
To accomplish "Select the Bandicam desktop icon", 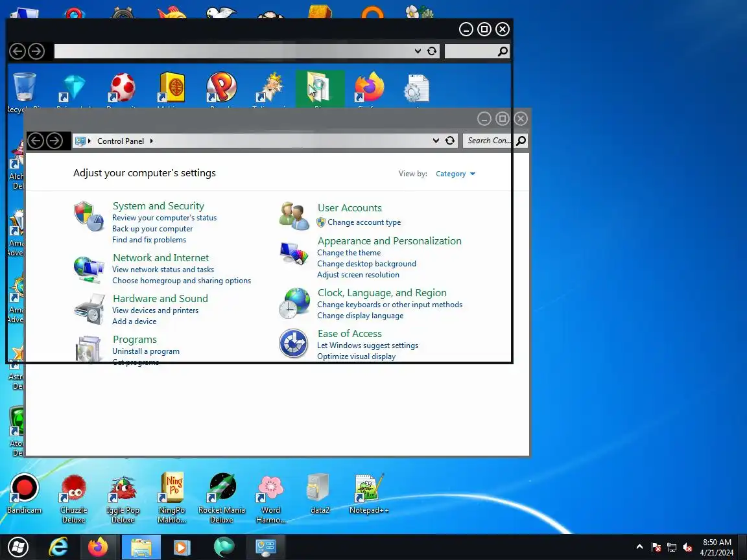I will [x=24, y=493].
